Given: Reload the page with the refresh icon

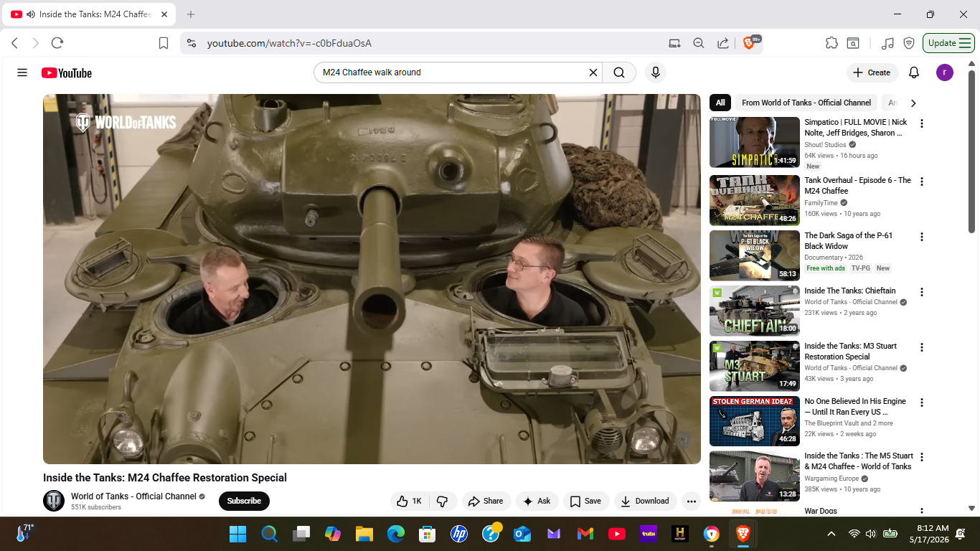Looking at the screenshot, I should [57, 43].
